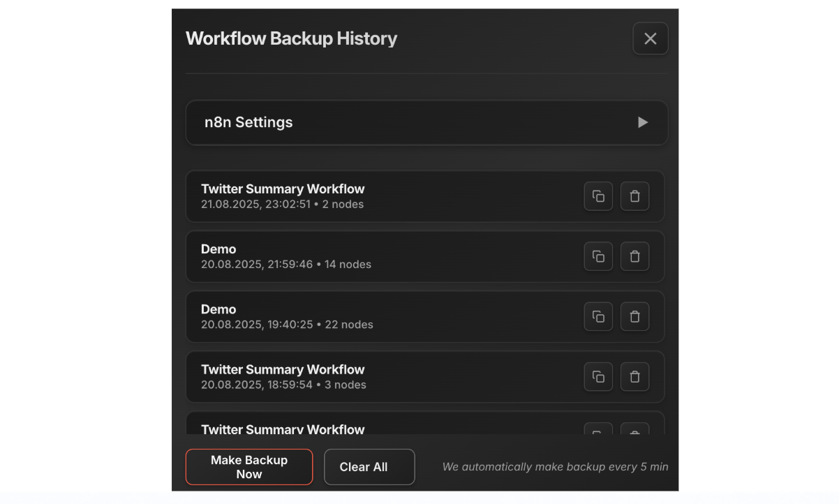Select the Twitter Summary Workflow 3 nodes entry

click(x=425, y=376)
